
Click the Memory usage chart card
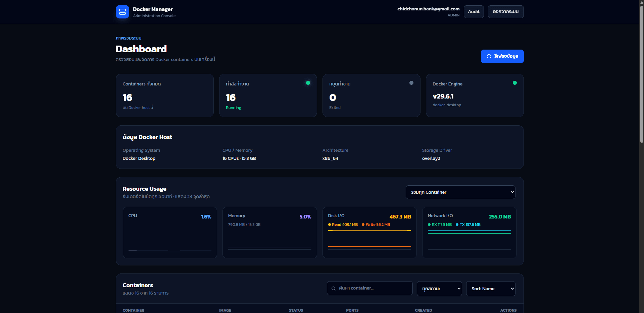tap(270, 233)
